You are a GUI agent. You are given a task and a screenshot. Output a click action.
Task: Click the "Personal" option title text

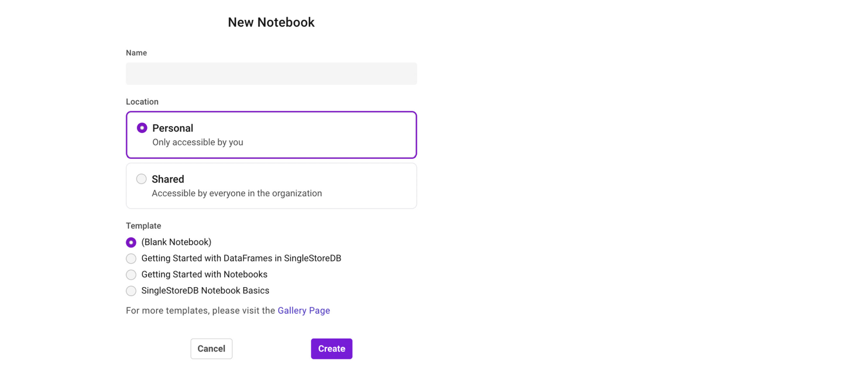point(173,128)
